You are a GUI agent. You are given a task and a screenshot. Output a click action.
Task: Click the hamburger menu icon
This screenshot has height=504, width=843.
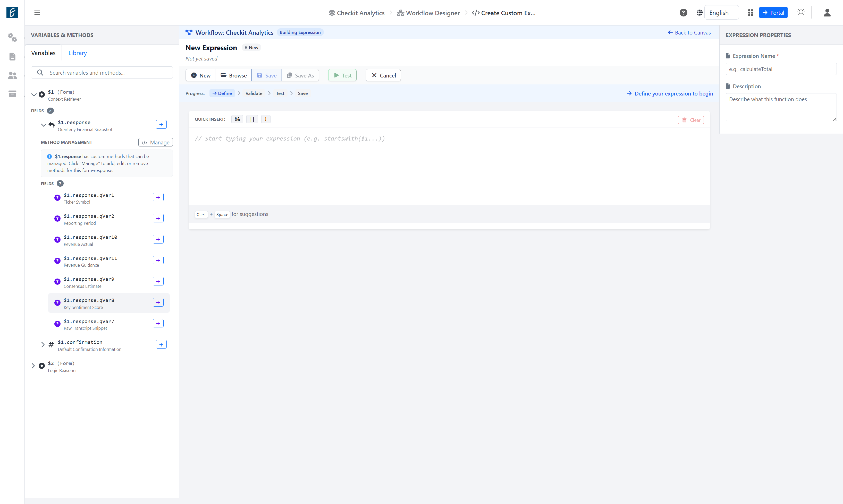(37, 13)
